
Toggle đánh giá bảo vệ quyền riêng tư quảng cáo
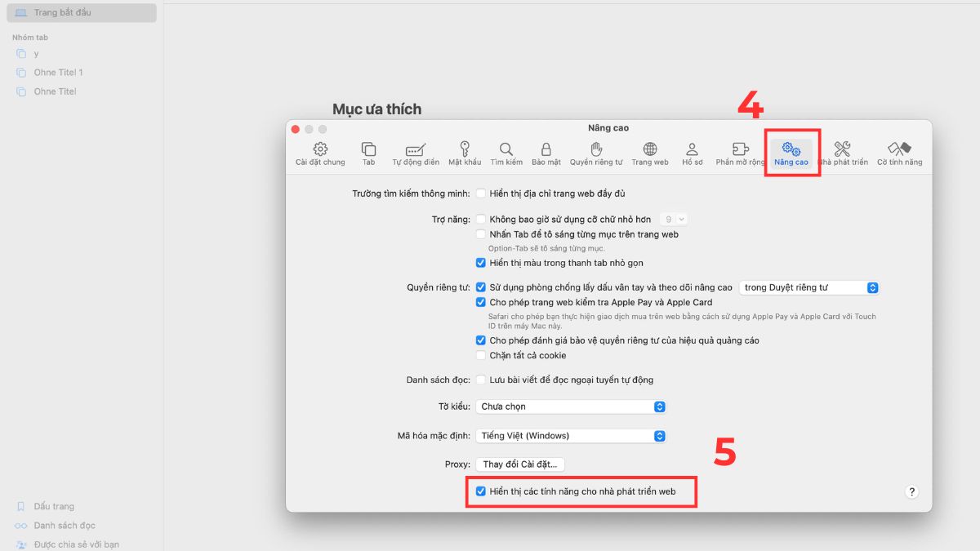[x=481, y=340]
